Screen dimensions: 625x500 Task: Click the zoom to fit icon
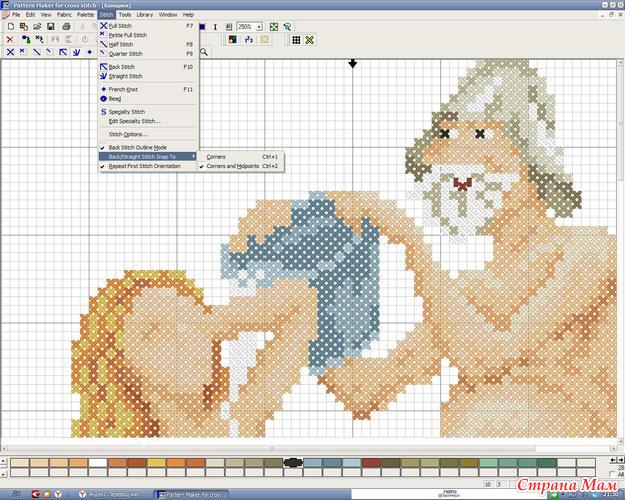click(274, 27)
